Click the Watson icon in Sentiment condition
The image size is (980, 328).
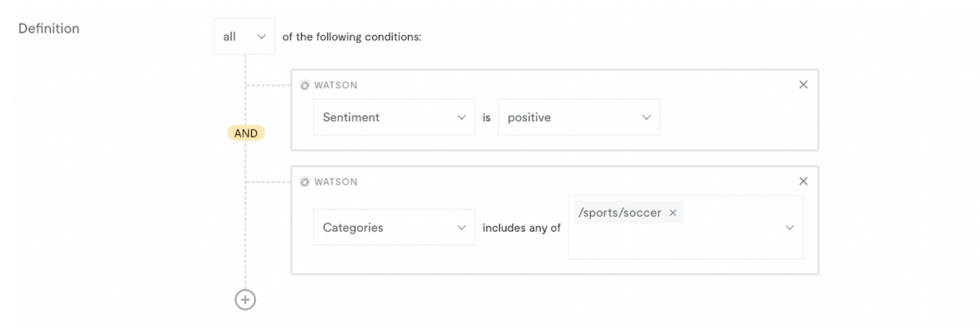click(304, 85)
